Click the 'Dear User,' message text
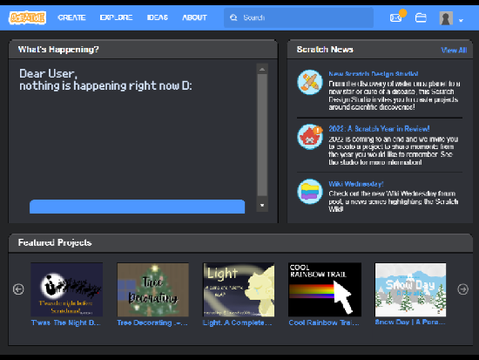This screenshot has width=479, height=360. pos(48,74)
